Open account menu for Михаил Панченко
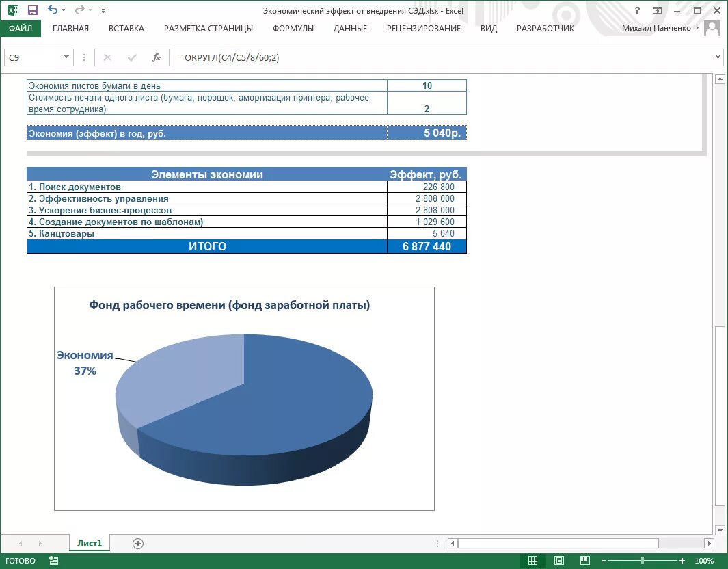The width and height of the screenshot is (728, 569). [x=660, y=28]
